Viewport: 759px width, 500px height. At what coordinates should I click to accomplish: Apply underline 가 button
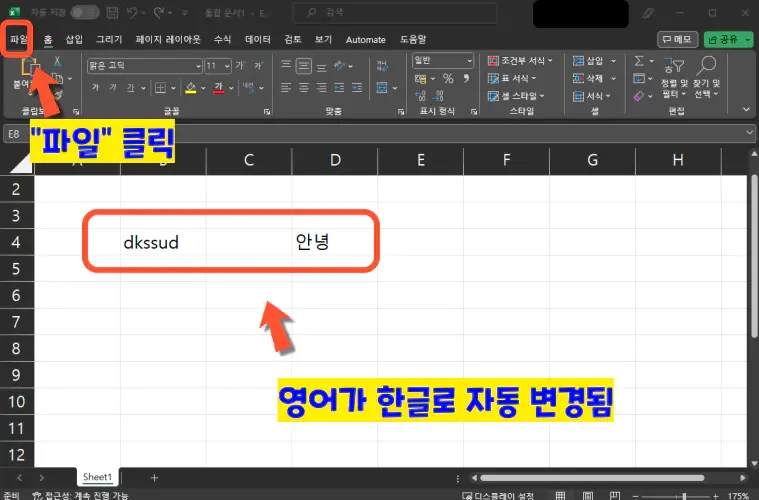tap(130, 88)
